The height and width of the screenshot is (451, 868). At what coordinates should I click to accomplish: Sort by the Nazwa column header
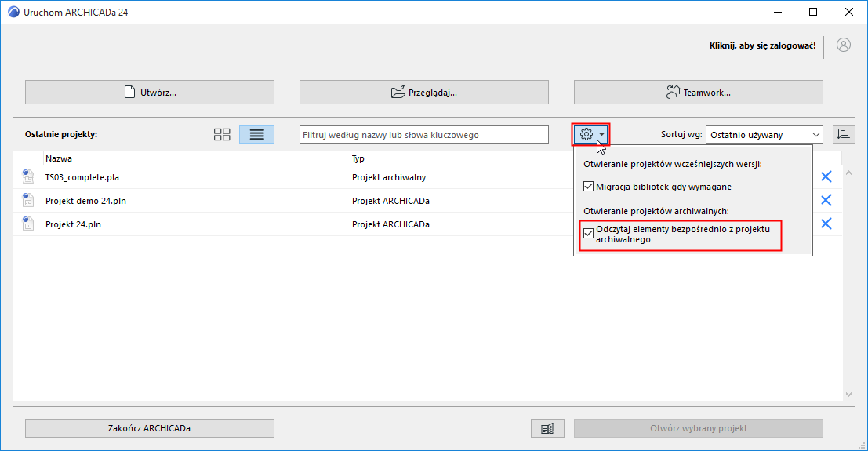click(59, 158)
